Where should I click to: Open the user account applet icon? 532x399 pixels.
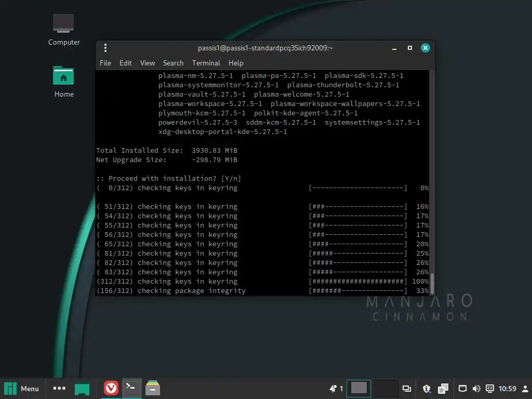click(525, 389)
